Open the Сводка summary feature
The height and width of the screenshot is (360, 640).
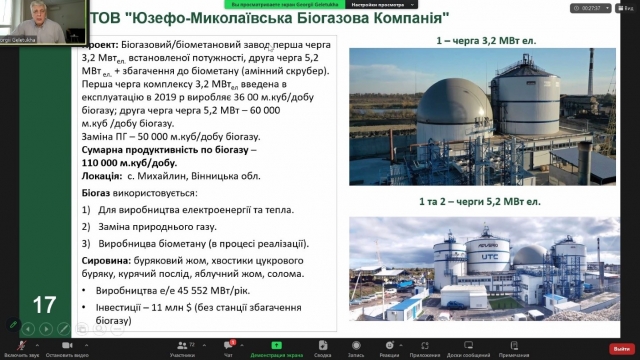[x=322, y=349]
